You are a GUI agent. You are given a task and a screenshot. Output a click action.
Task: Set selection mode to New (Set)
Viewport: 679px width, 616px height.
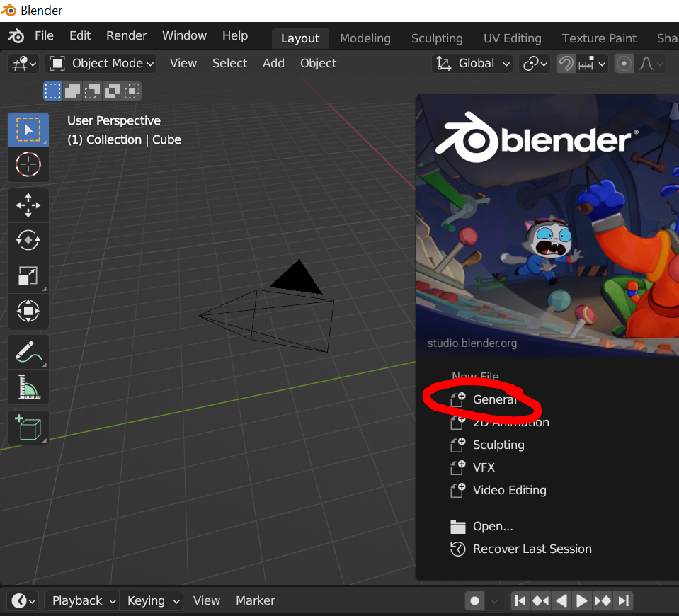pyautogui.click(x=53, y=91)
